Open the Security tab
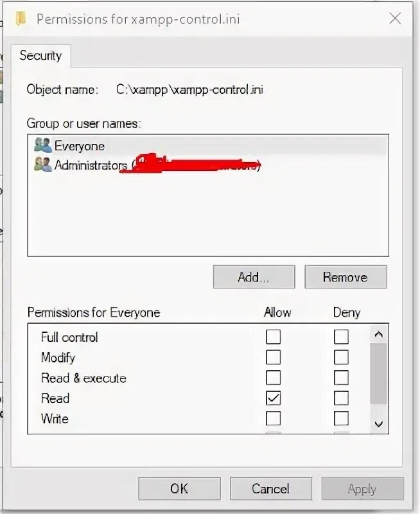This screenshot has width=420, height=514. click(40, 56)
